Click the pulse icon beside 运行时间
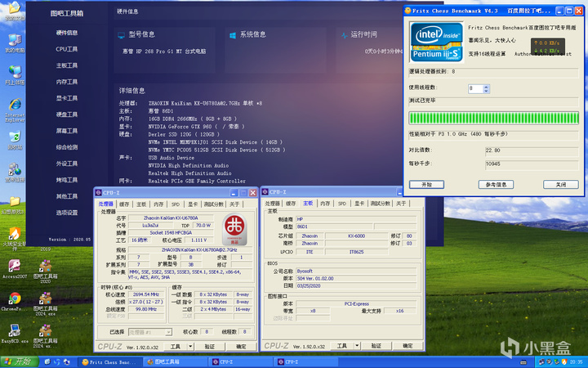 345,35
